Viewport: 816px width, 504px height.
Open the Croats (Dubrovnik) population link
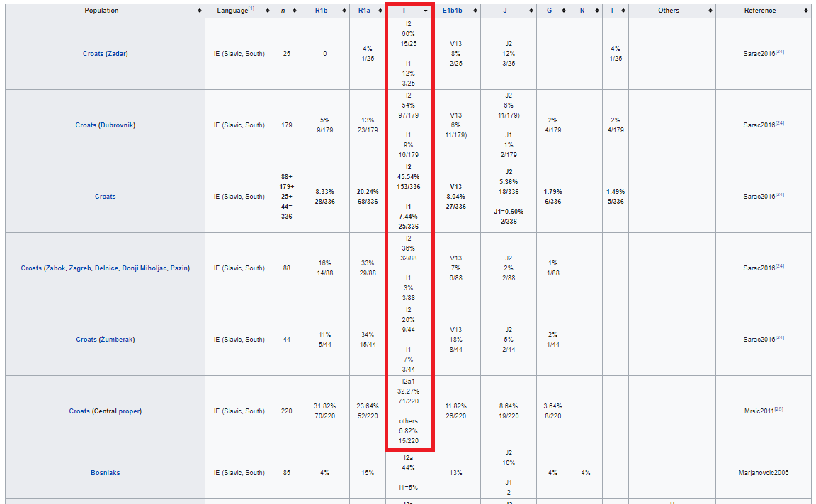coord(105,125)
